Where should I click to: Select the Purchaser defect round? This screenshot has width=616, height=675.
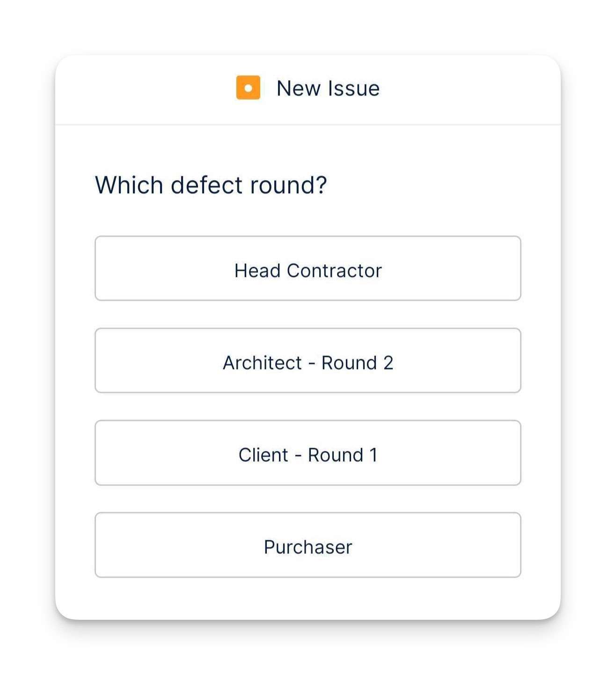click(308, 545)
